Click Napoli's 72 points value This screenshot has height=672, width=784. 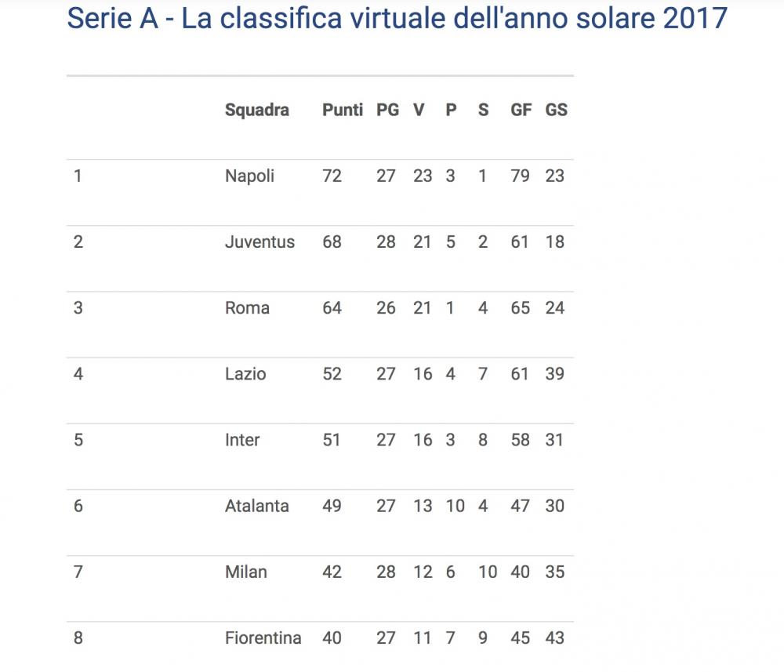[x=332, y=176]
